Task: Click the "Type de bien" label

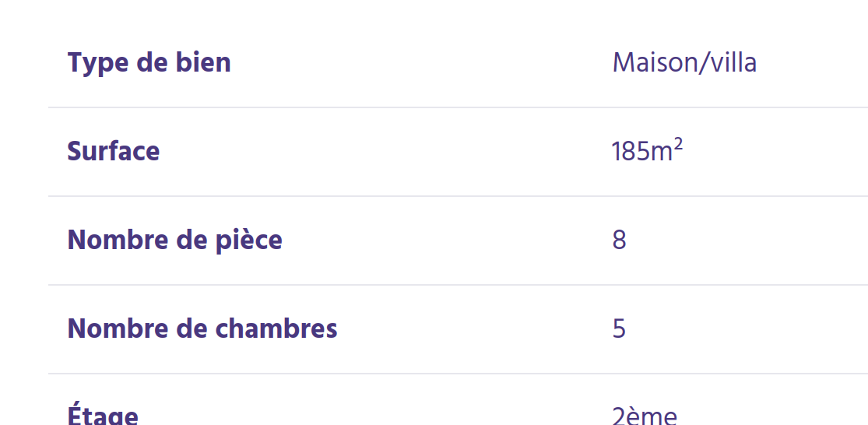Action: click(149, 62)
